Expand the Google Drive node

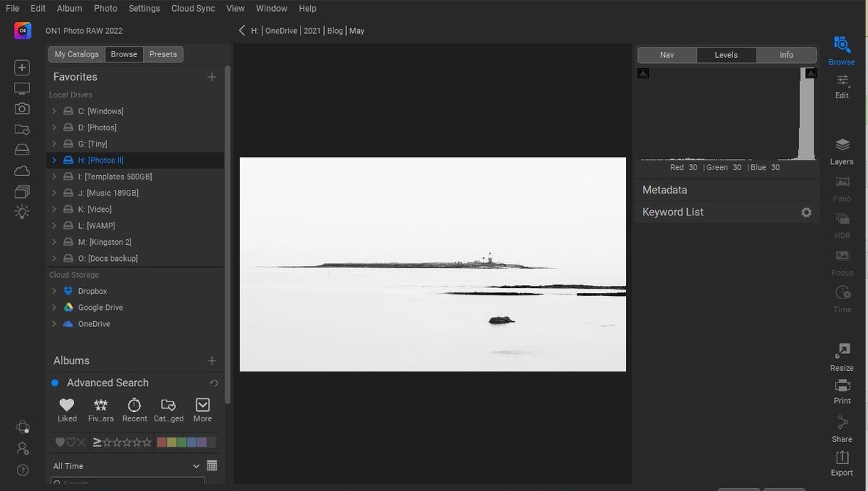[x=54, y=307]
